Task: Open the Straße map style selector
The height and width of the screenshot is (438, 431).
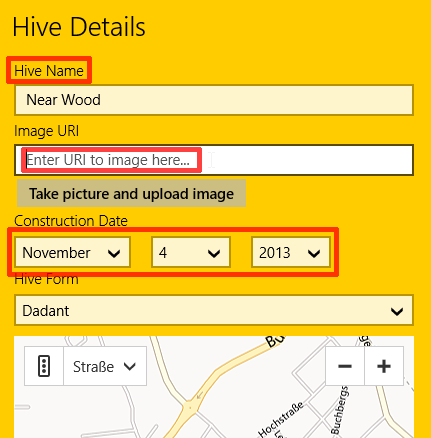Action: pyautogui.click(x=105, y=366)
